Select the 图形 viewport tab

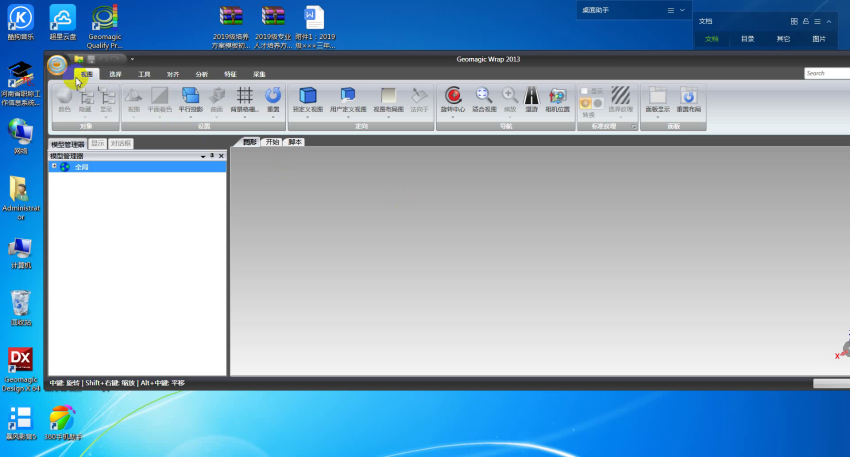click(x=249, y=142)
